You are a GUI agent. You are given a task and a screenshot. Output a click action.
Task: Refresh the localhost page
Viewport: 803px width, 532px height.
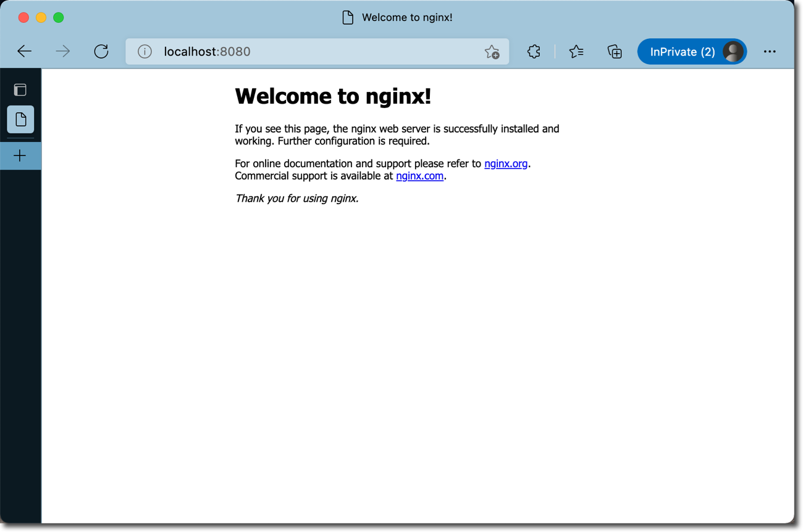point(101,52)
